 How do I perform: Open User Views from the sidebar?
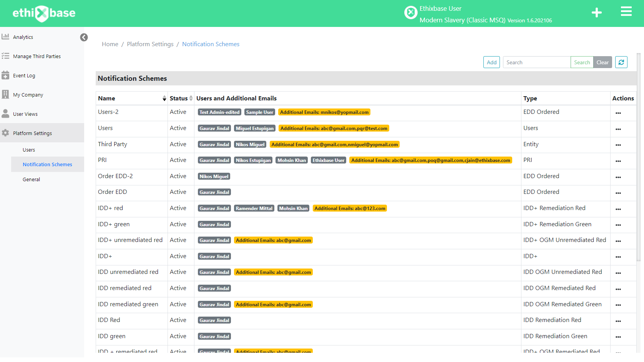[x=25, y=114]
